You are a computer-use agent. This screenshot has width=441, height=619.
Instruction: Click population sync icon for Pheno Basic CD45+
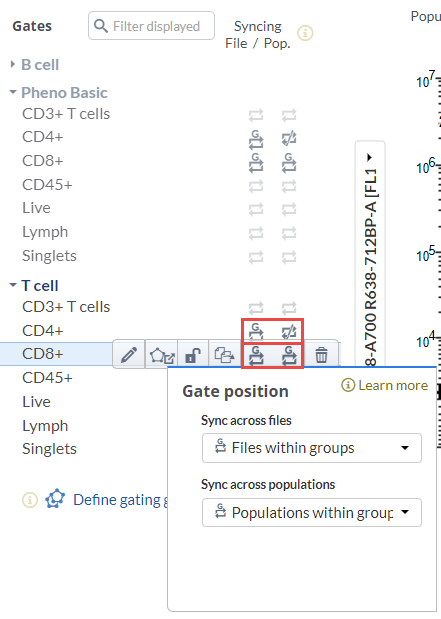click(289, 186)
